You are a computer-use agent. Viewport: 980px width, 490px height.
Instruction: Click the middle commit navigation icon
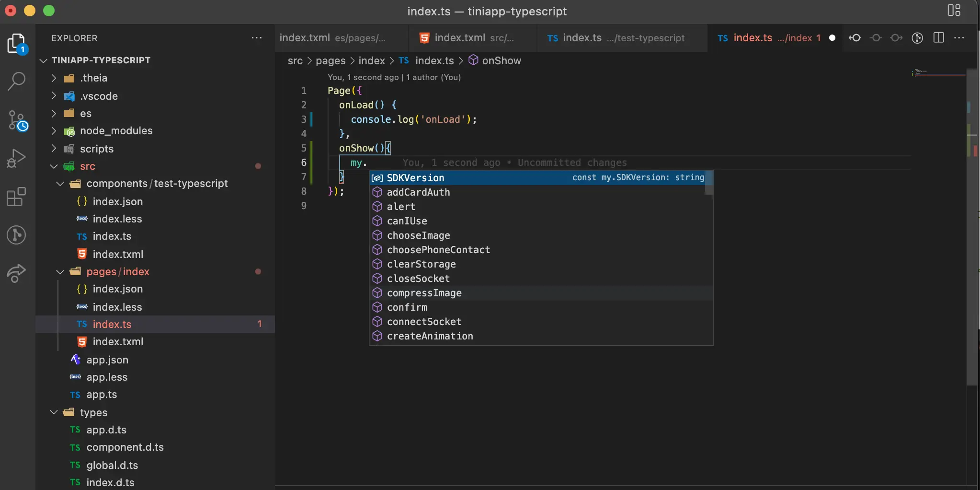(876, 38)
